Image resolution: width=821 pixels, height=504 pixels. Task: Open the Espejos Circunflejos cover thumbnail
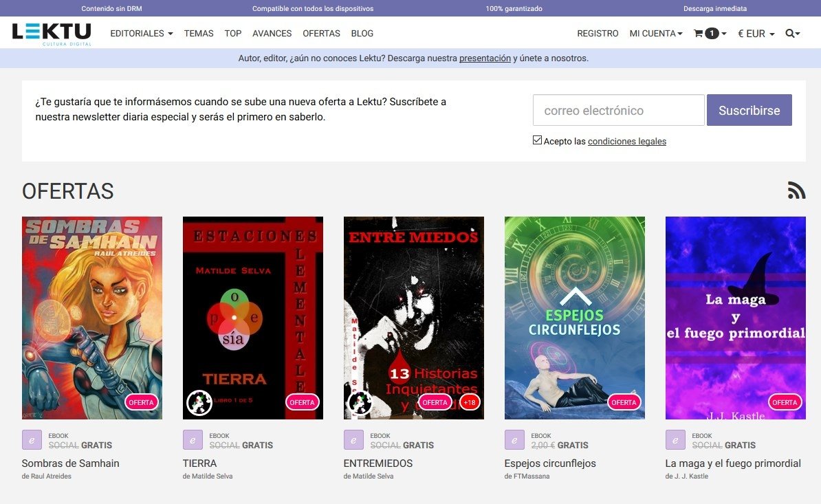click(575, 318)
